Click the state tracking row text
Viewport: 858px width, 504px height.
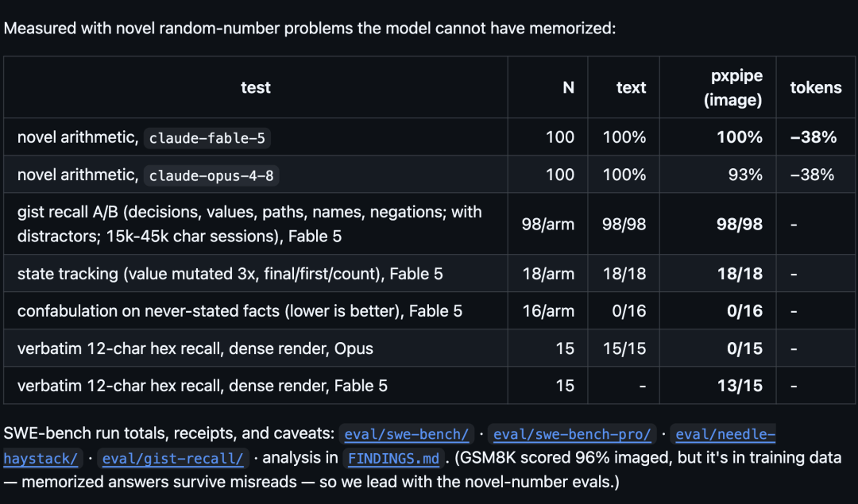click(x=230, y=274)
